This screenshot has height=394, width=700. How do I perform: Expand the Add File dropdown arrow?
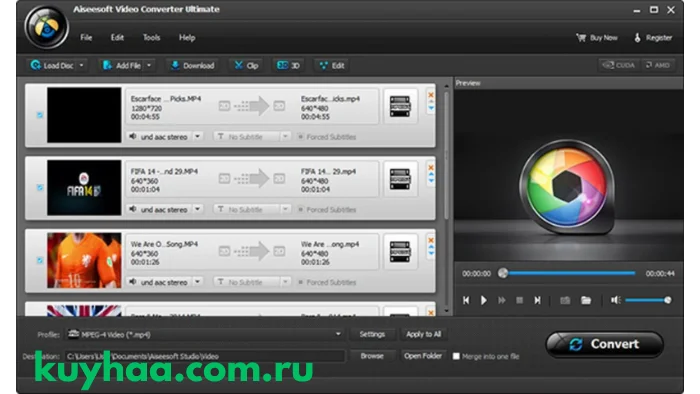tap(149, 66)
